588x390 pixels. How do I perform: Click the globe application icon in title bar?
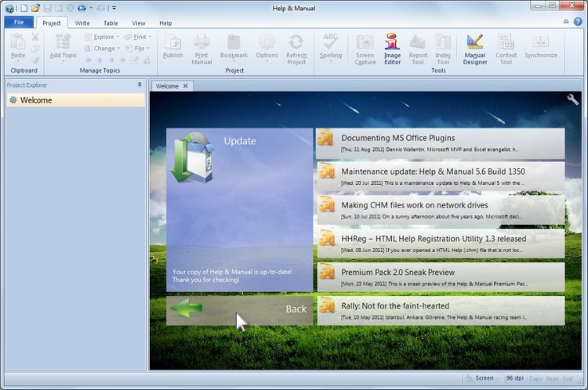[9, 9]
